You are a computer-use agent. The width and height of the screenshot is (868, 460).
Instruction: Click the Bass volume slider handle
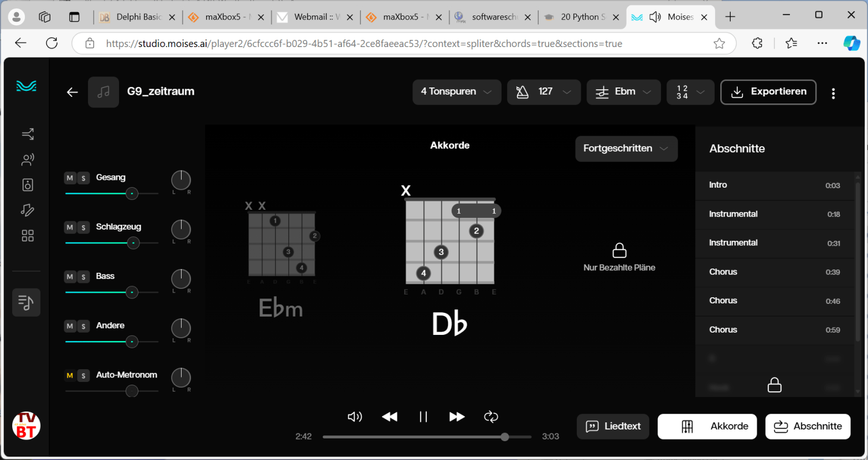coord(132,292)
